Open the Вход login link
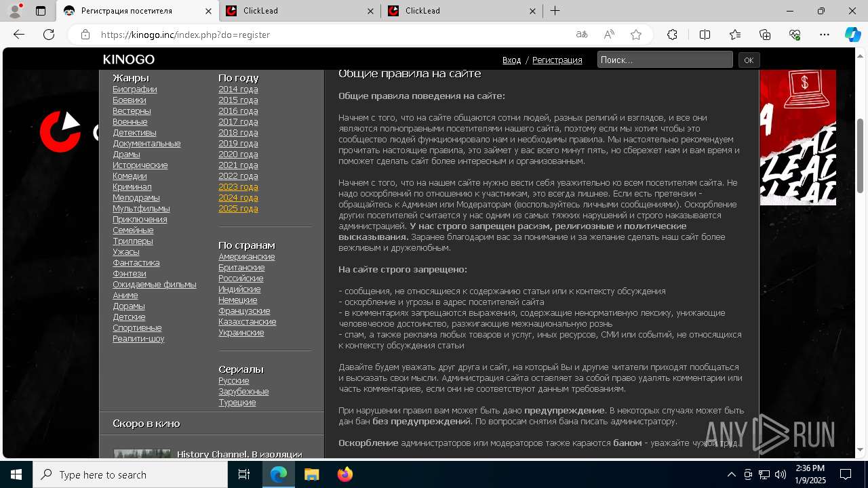The height and width of the screenshot is (488, 868). (511, 60)
